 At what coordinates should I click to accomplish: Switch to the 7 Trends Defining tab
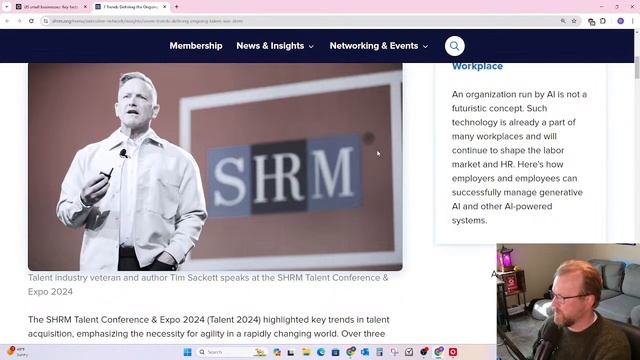131,7
